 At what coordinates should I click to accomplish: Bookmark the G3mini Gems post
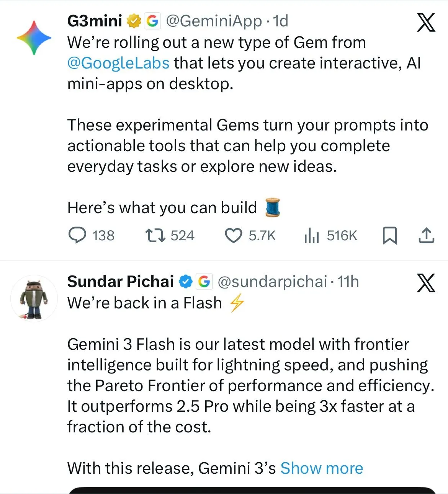390,235
